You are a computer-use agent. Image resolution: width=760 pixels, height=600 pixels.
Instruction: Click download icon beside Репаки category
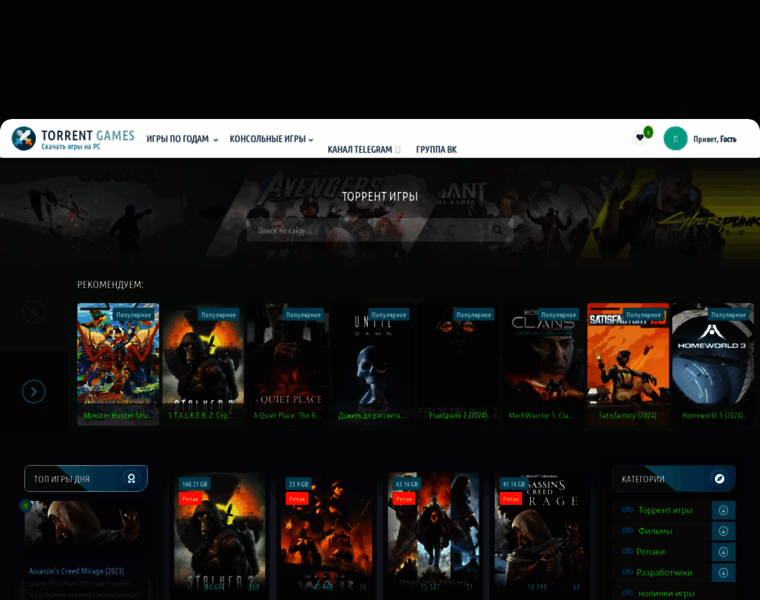click(x=723, y=552)
